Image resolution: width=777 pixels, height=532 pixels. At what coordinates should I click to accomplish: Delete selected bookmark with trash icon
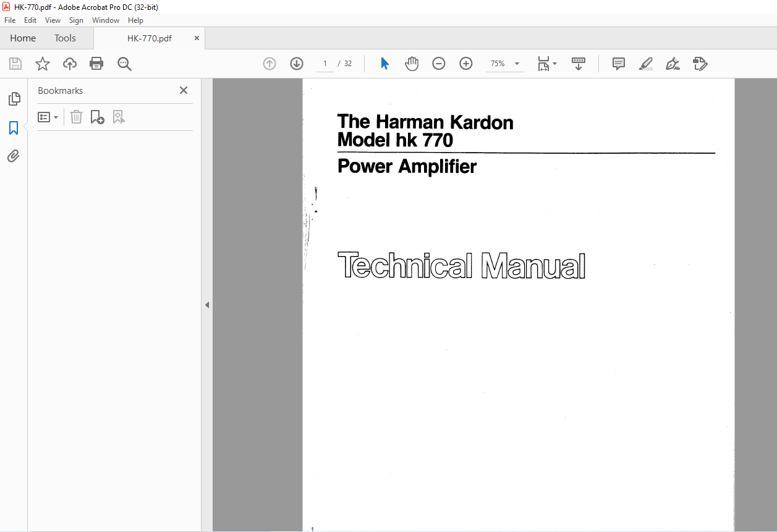[76, 117]
